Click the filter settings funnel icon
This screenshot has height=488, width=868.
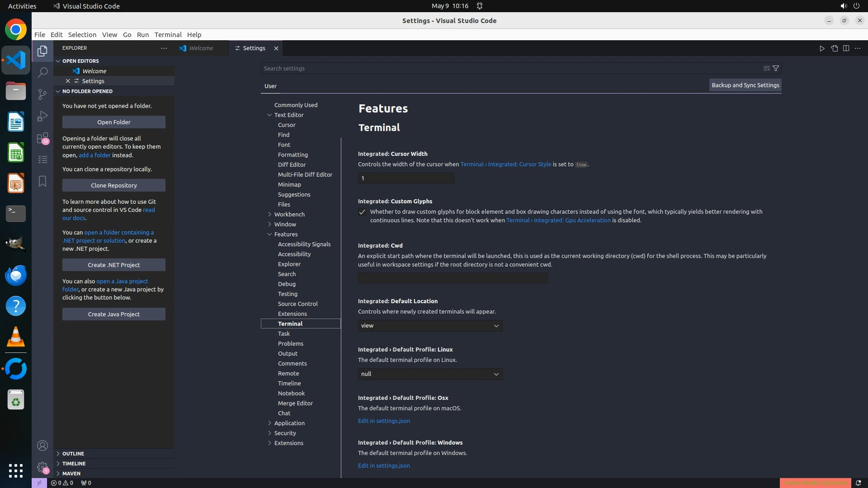pyautogui.click(x=776, y=68)
